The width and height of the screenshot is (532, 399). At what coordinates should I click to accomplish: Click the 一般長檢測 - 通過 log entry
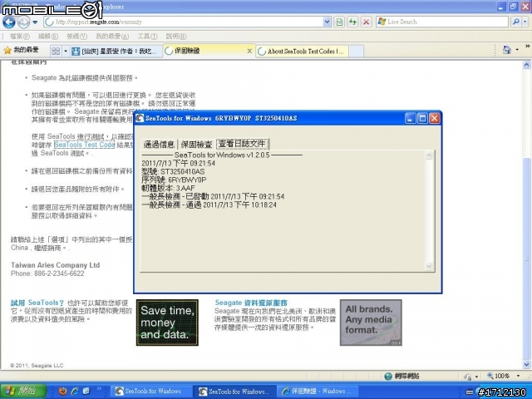click(x=209, y=205)
